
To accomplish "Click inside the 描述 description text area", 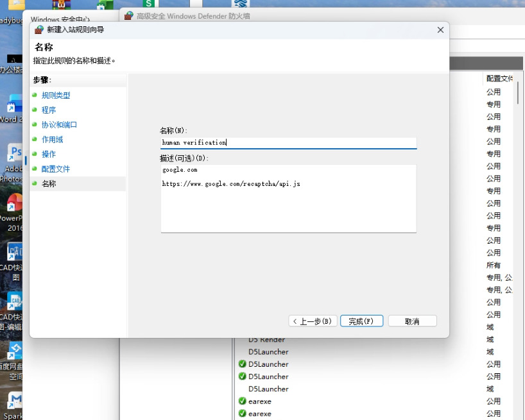I will click(289, 198).
